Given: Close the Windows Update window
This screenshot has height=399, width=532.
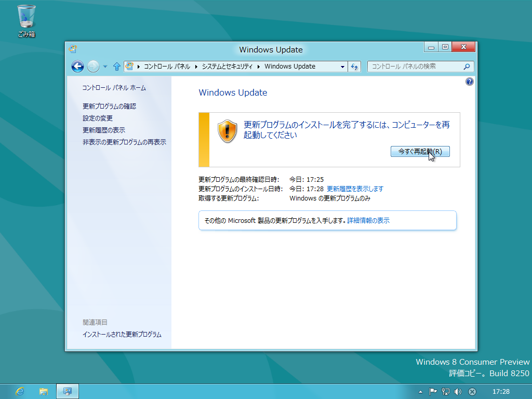Looking at the screenshot, I should 464,47.
